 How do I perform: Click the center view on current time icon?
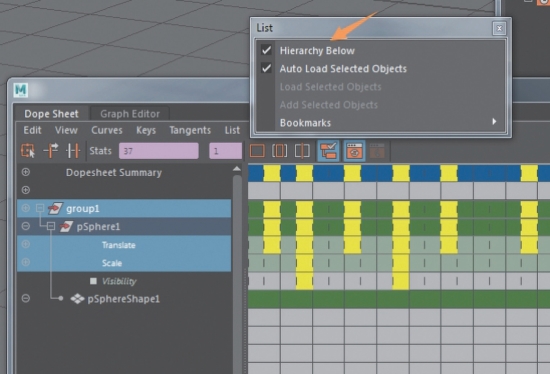coord(302,151)
